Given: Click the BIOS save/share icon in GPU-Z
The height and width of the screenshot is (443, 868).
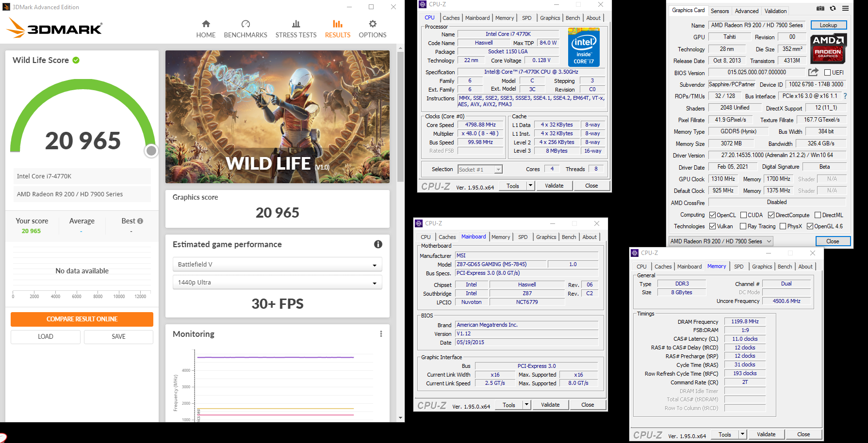Looking at the screenshot, I should [x=813, y=72].
